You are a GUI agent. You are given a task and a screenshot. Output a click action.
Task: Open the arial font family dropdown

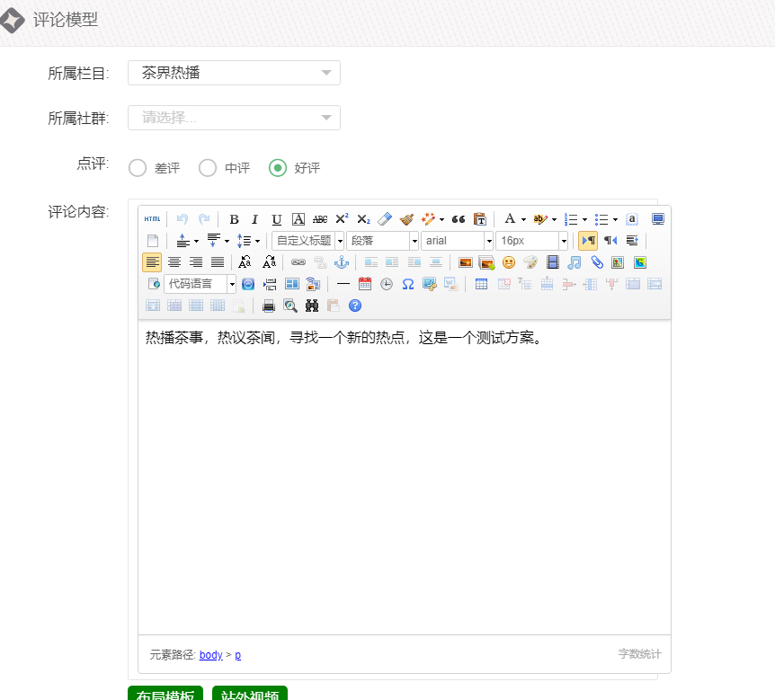point(457,241)
